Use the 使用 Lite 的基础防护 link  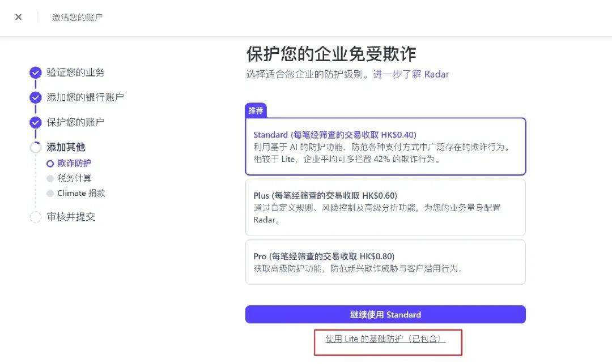[386, 339]
